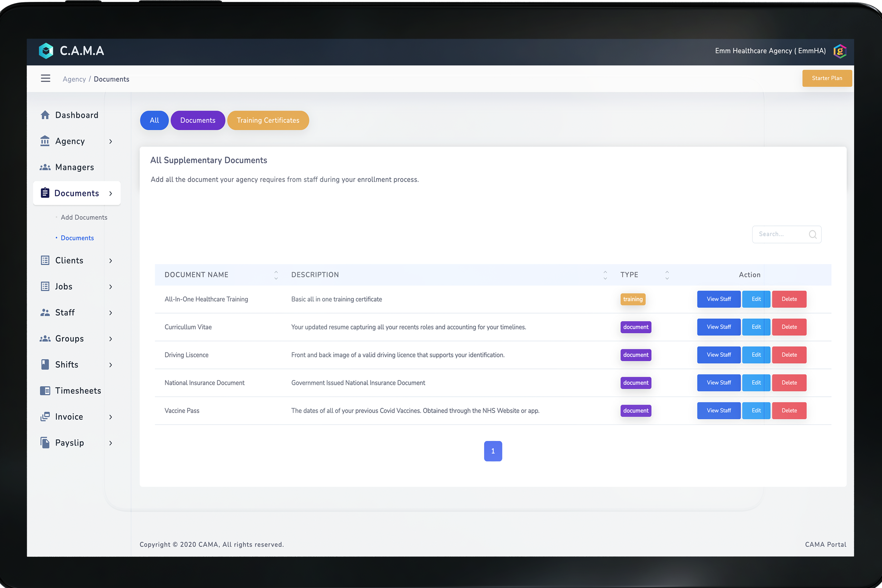The height and width of the screenshot is (588, 882).
Task: Open the Timesheets menu item
Action: [x=78, y=391]
